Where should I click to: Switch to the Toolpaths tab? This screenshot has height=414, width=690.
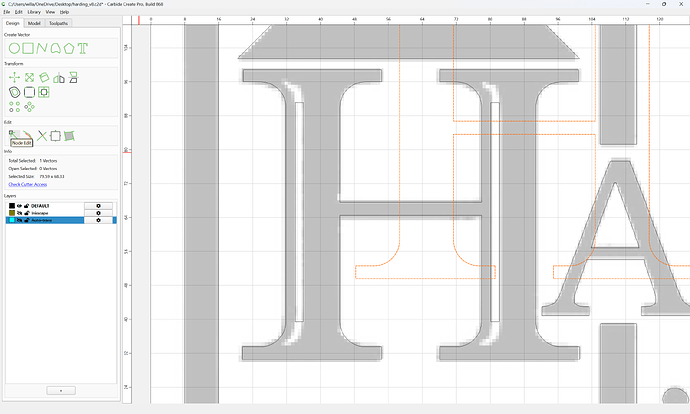tap(58, 23)
